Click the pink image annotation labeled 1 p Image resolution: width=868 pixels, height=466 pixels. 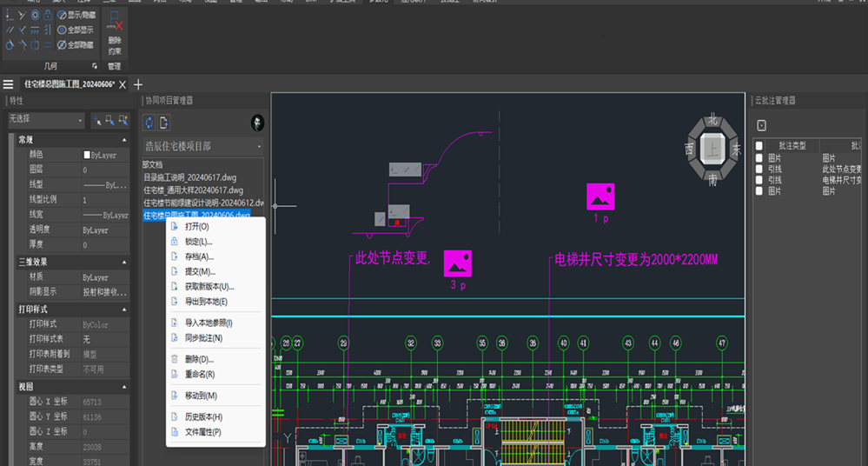600,196
